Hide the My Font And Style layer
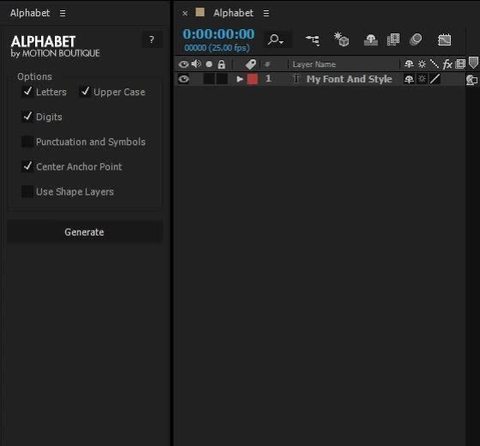480x446 pixels. (184, 79)
